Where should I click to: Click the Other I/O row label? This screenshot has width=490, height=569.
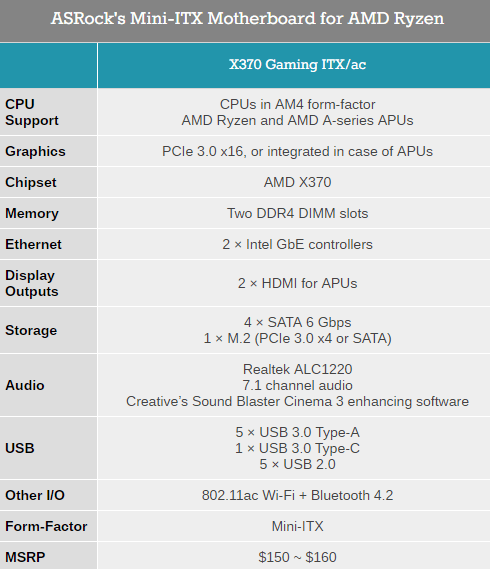point(35,495)
